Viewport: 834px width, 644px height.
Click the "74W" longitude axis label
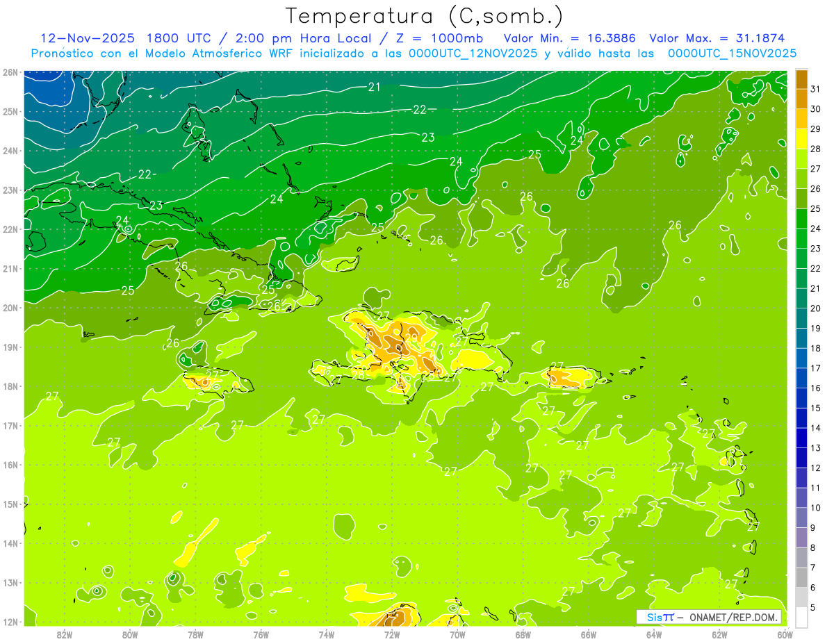[x=327, y=634]
